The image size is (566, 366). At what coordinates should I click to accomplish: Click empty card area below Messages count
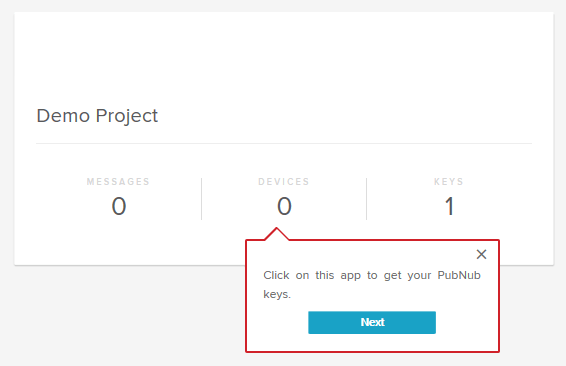pyautogui.click(x=119, y=242)
